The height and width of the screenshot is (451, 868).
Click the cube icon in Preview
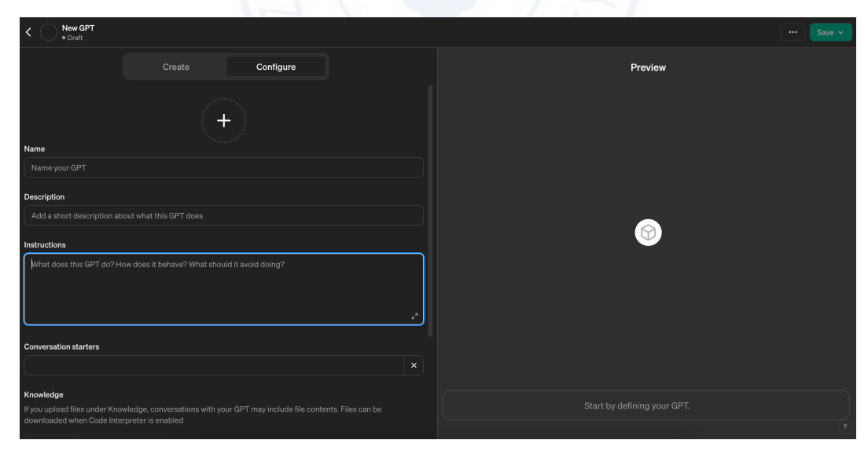click(648, 233)
